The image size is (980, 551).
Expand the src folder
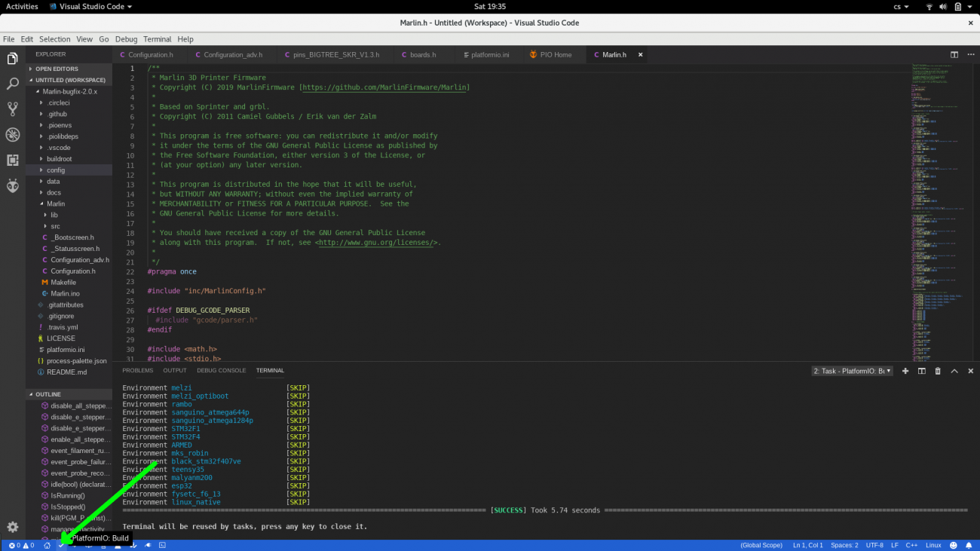point(69,226)
